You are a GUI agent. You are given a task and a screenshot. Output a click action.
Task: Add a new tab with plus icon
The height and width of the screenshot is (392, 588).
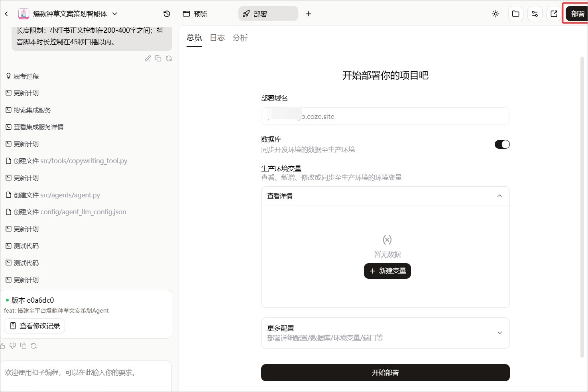pyautogui.click(x=308, y=14)
